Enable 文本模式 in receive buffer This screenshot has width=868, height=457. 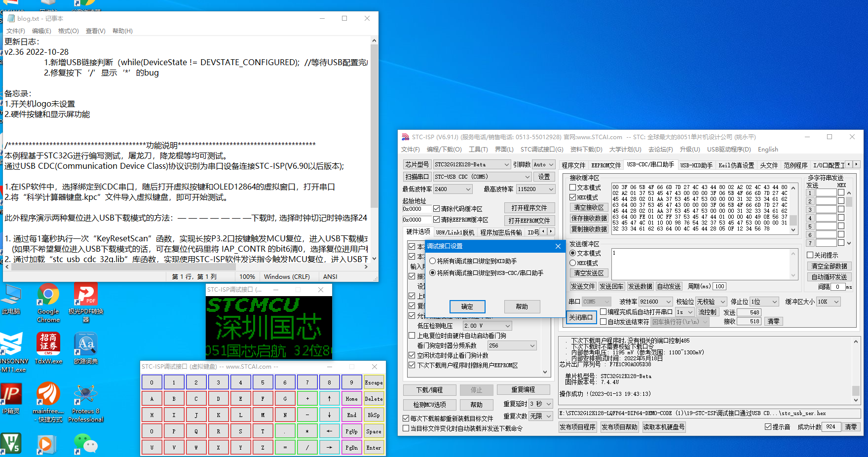click(x=585, y=188)
